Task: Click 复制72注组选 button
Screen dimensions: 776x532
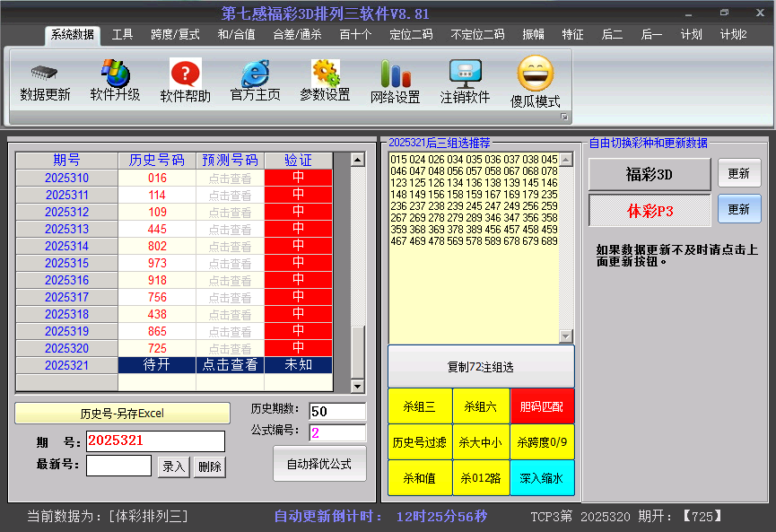Action: coord(481,367)
